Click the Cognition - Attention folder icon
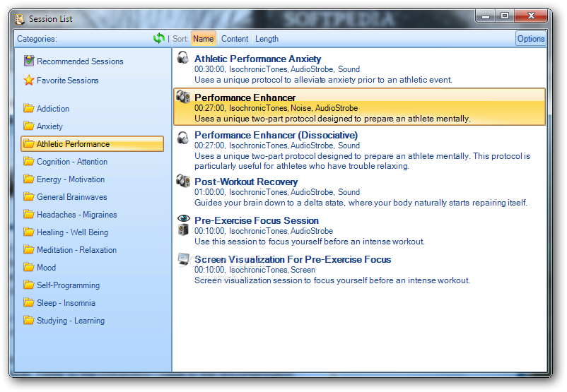Image resolution: width=567 pixels, height=392 pixels. coord(28,161)
